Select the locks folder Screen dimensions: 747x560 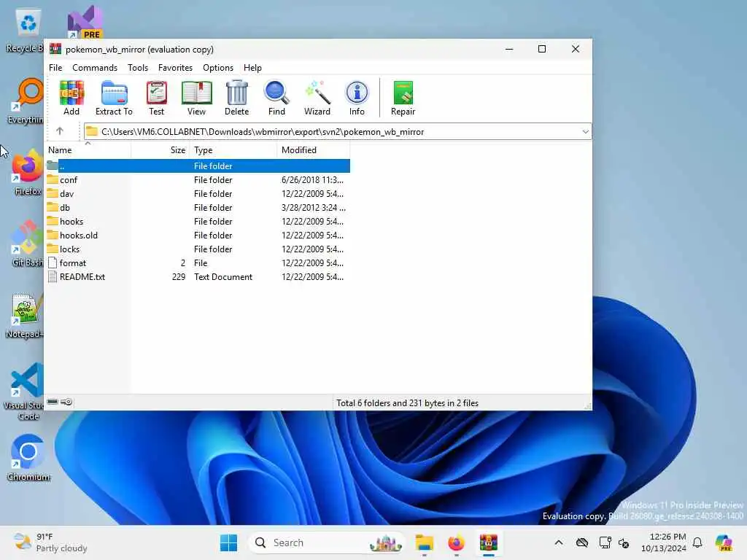tap(198, 249)
